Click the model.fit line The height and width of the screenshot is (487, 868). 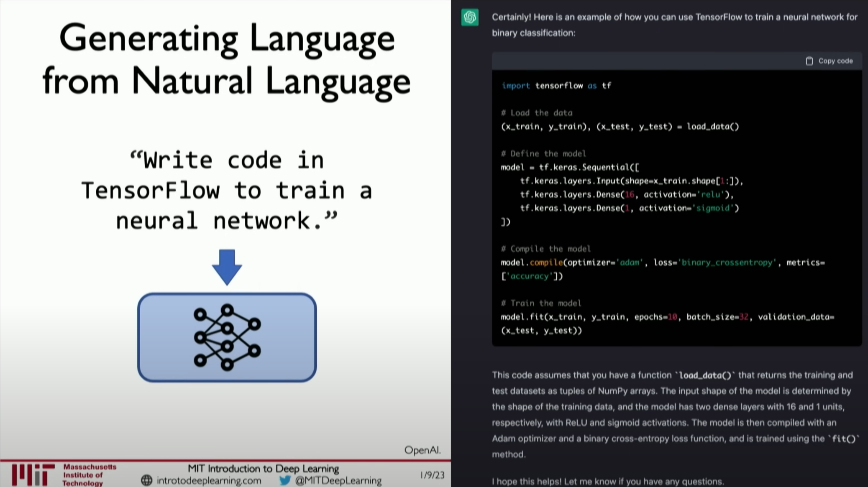click(x=668, y=317)
